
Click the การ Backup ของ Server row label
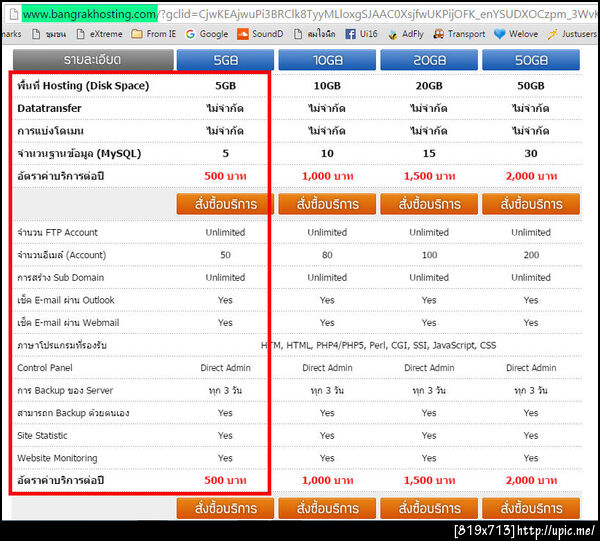point(65,390)
